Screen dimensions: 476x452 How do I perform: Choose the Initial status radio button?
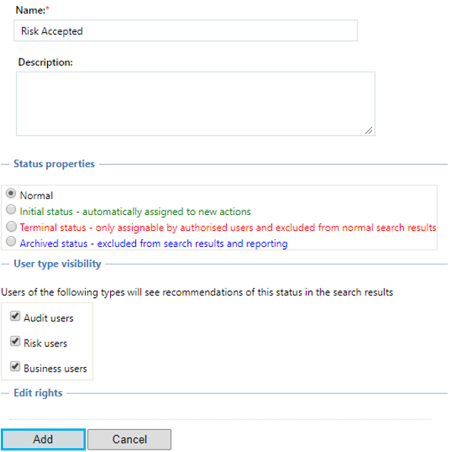pyautogui.click(x=11, y=210)
